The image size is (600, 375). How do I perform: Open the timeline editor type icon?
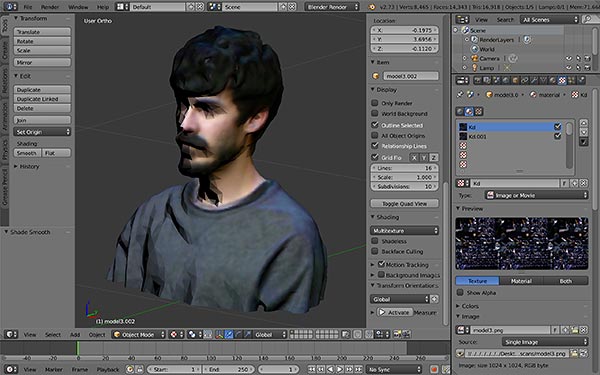(x=10, y=369)
